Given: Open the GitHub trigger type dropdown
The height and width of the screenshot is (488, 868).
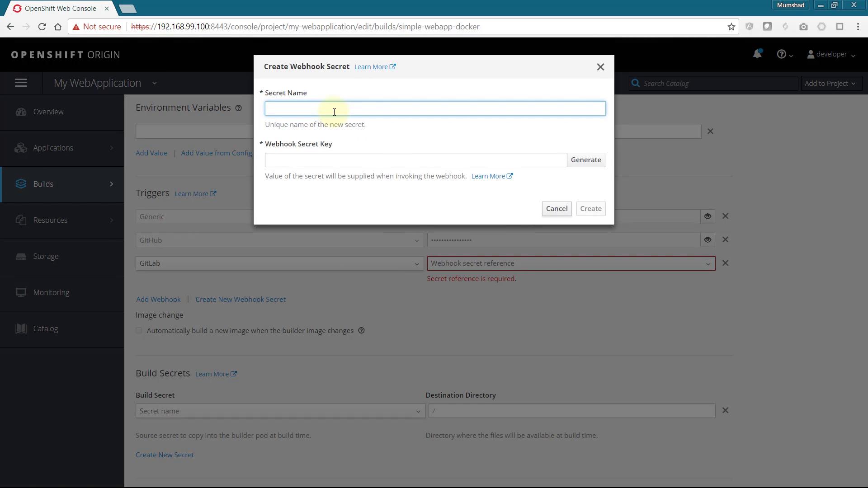Looking at the screenshot, I should 279,240.
